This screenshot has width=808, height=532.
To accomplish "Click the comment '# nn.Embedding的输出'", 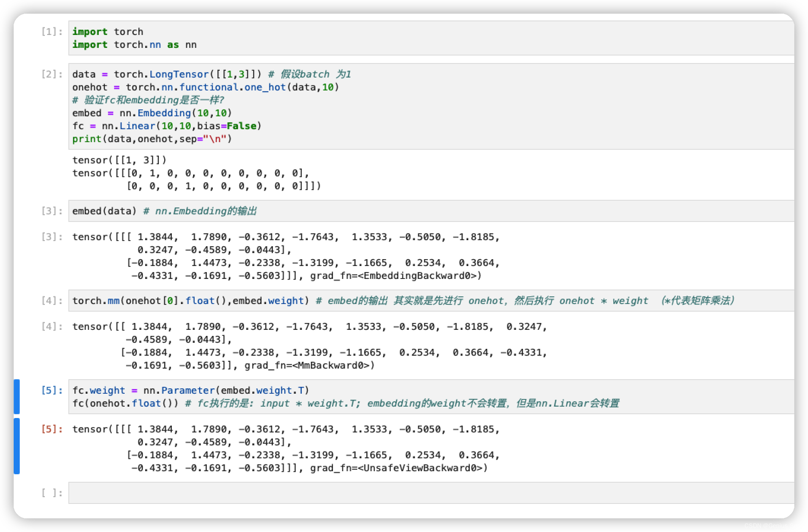I will tap(200, 211).
